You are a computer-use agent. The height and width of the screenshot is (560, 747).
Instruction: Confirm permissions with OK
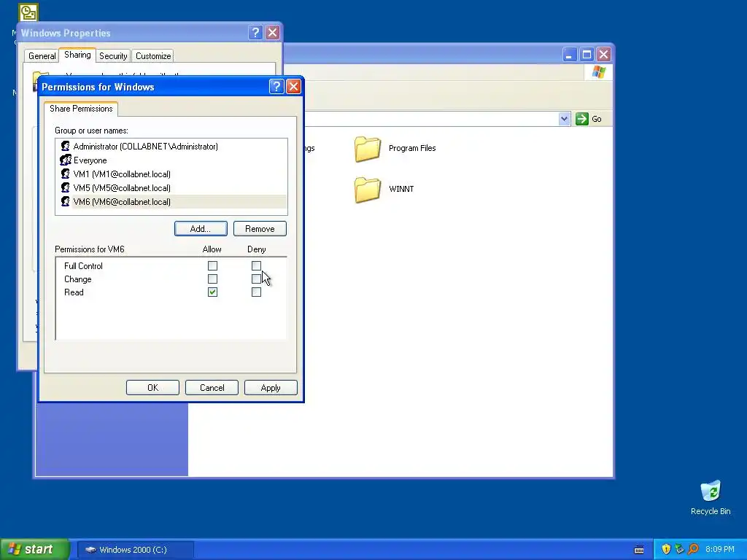[x=152, y=388]
